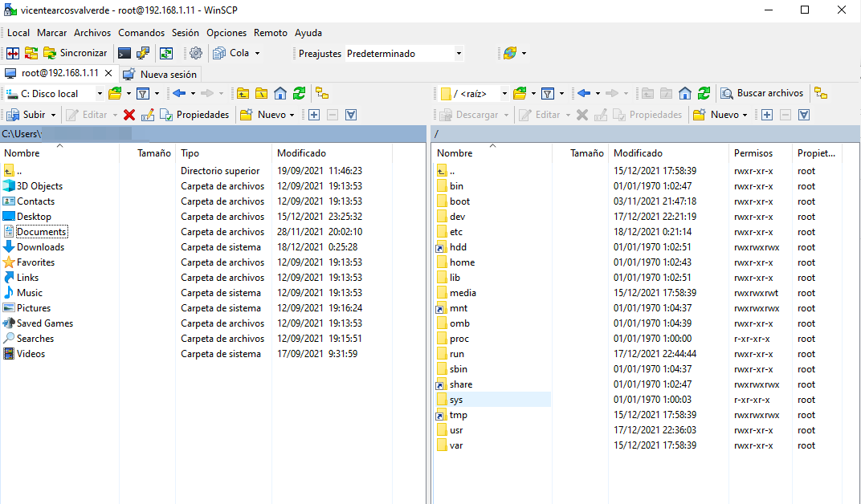Viewport: 861px width, 504px height.
Task: Switch to the Nueva sesión tab
Action: 160,74
